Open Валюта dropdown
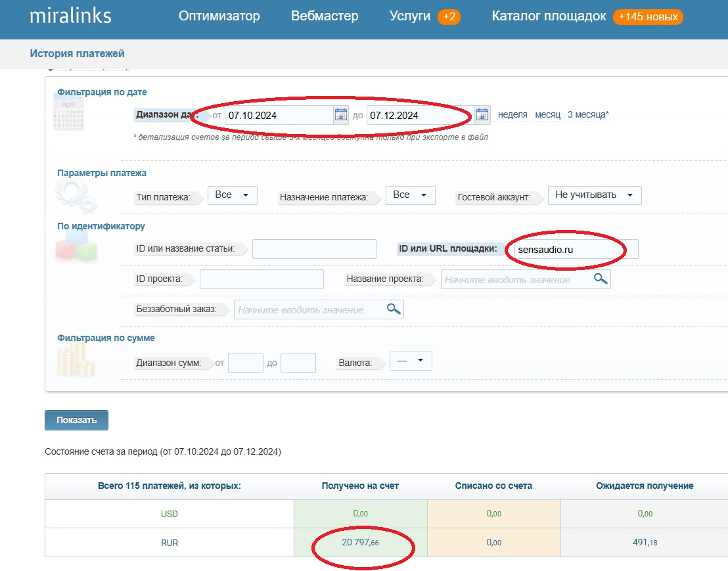This screenshot has width=728, height=571. pos(411,361)
